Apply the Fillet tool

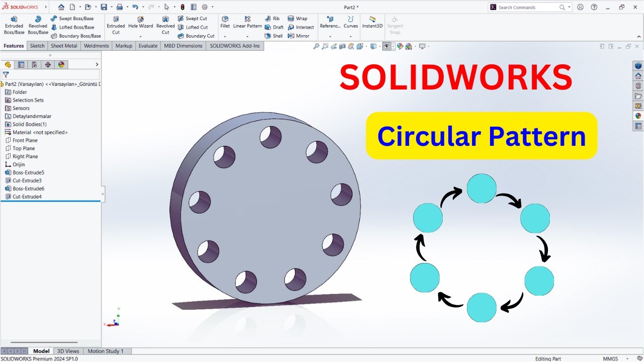pyautogui.click(x=225, y=23)
